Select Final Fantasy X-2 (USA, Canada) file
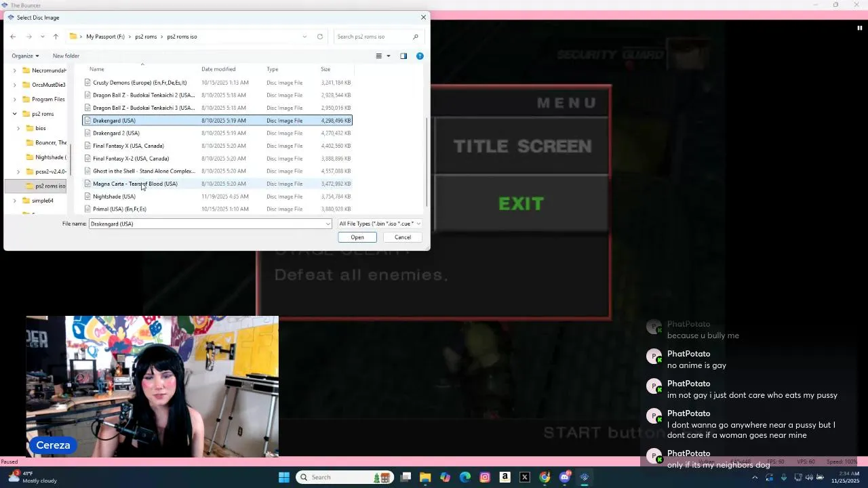 pos(217,159)
